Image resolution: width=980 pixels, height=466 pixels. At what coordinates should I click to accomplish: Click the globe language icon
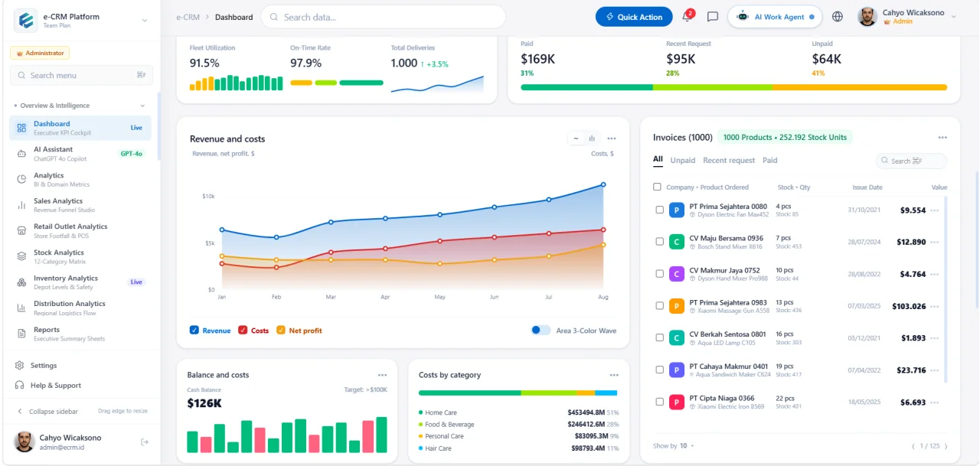tap(838, 17)
